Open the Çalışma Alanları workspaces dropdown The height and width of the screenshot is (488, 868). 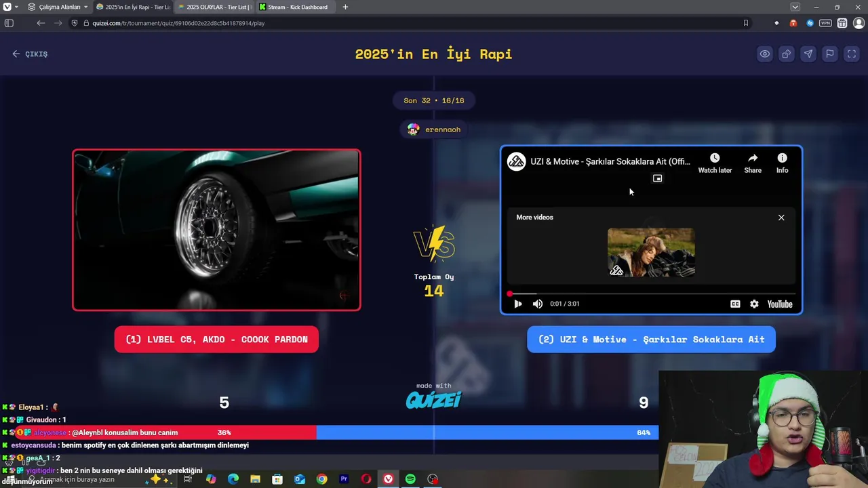(58, 7)
